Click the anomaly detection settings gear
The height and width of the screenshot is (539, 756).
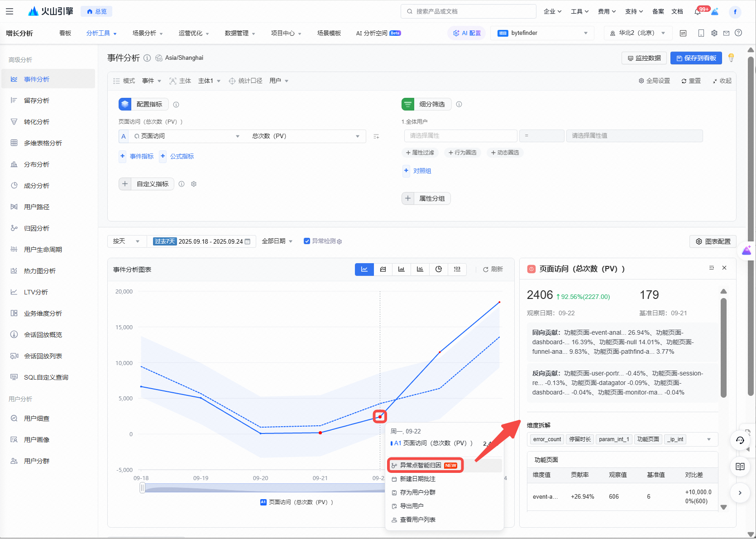[x=340, y=242]
